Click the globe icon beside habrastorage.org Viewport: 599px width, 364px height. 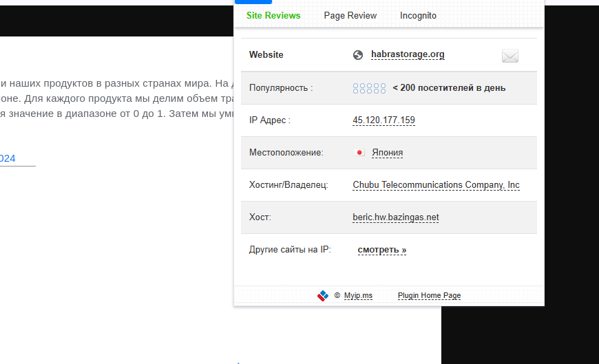pyautogui.click(x=358, y=55)
